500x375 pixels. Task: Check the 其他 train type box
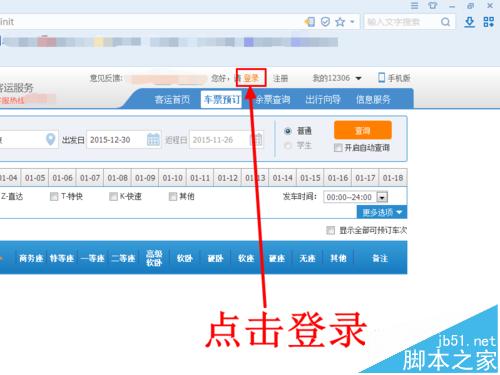(173, 197)
